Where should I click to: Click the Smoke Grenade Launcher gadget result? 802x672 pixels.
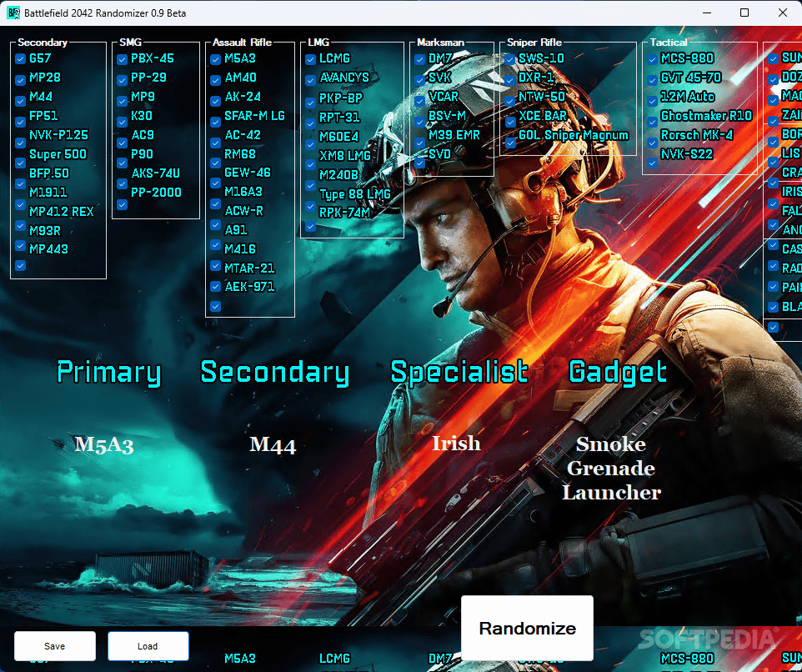click(611, 468)
